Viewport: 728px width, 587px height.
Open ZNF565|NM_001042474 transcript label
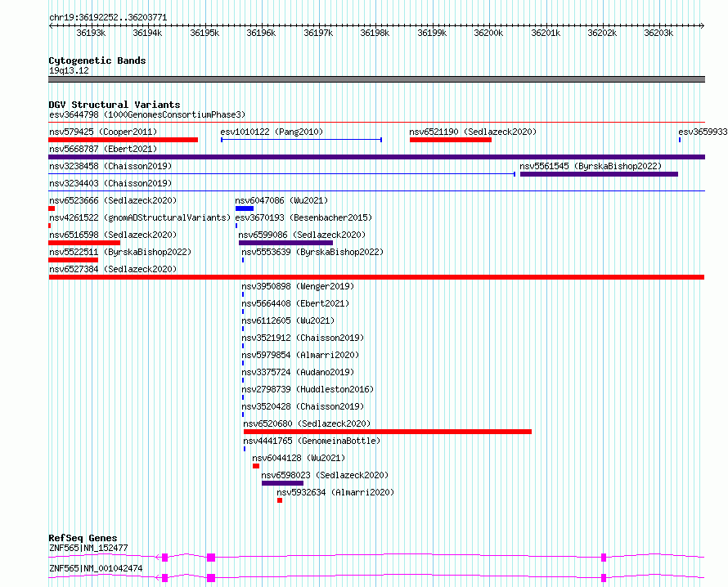96,568
